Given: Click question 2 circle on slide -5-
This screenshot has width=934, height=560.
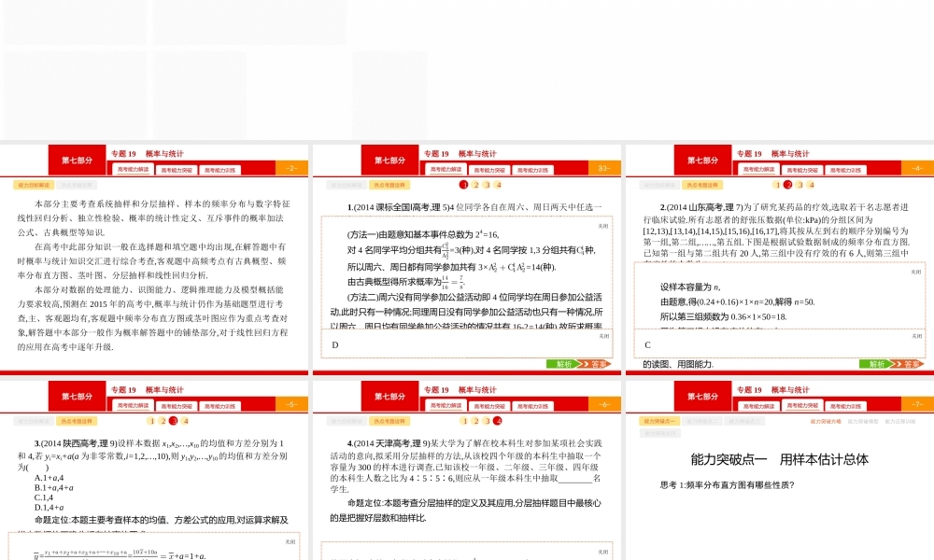Looking at the screenshot, I should [163, 421].
